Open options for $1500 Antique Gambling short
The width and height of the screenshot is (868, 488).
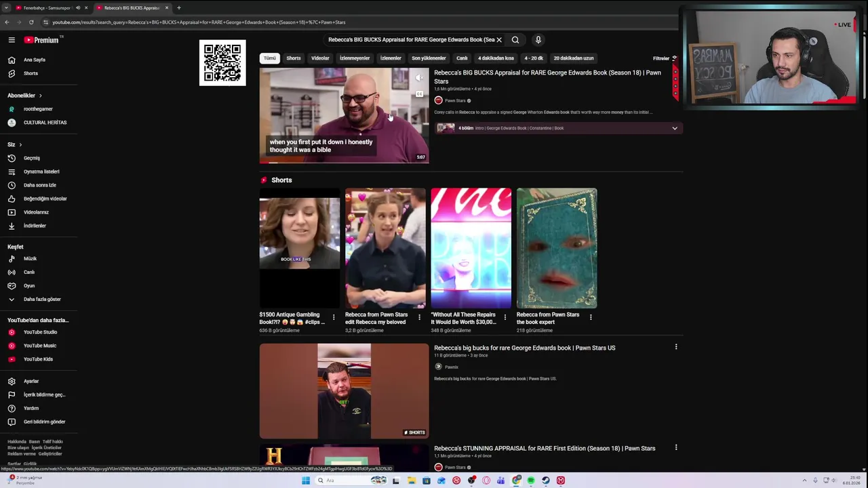click(x=334, y=317)
